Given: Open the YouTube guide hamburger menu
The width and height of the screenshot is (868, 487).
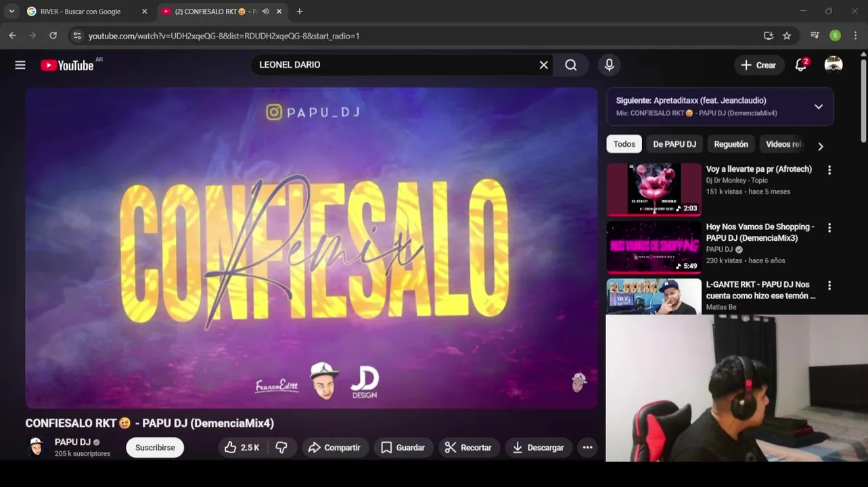Looking at the screenshot, I should pos(20,65).
